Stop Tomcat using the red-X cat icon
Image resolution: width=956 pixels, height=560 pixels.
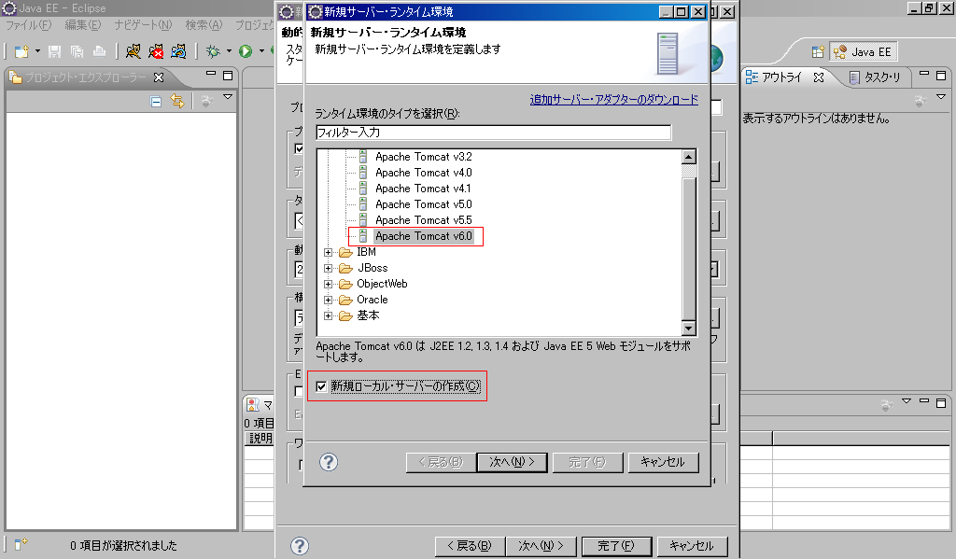tap(156, 51)
